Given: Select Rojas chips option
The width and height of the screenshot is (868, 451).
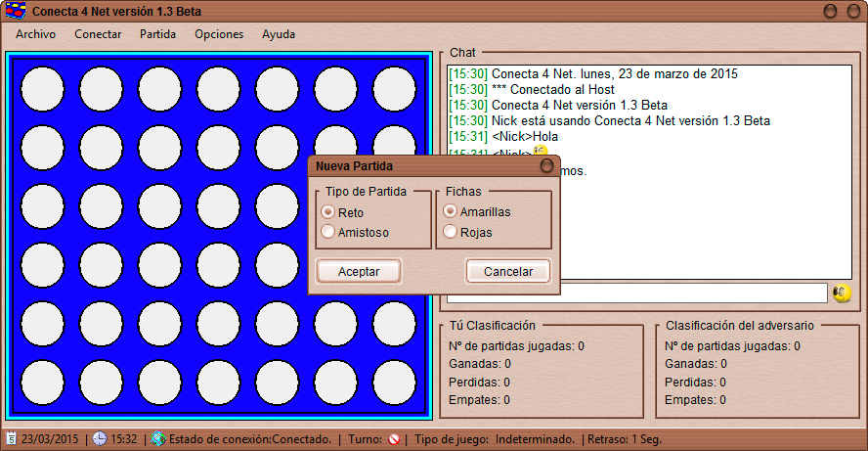Looking at the screenshot, I should pyautogui.click(x=450, y=232).
